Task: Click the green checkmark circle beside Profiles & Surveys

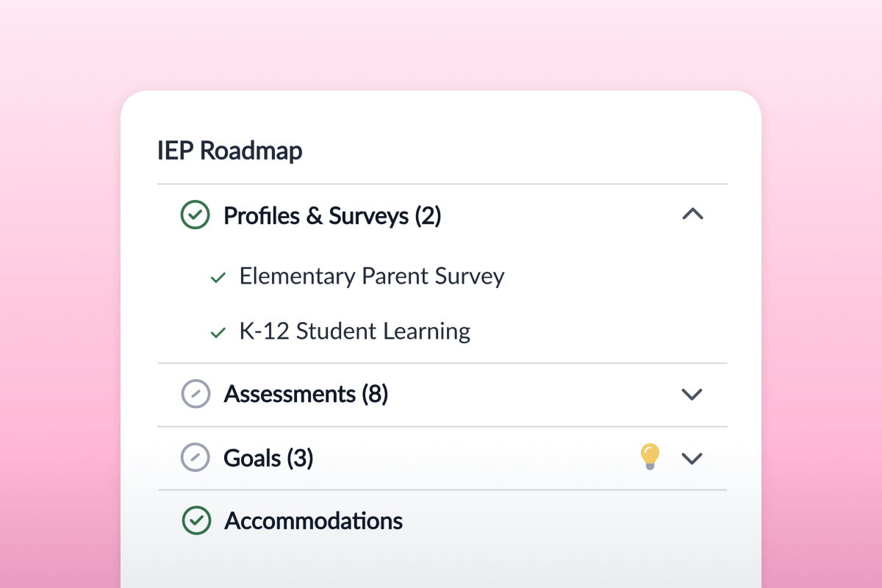Action: click(x=196, y=215)
